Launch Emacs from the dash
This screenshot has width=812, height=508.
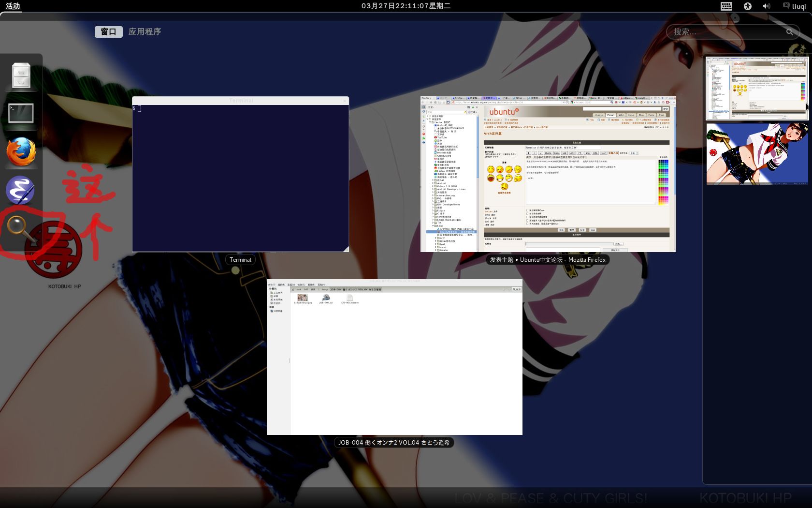pos(20,190)
